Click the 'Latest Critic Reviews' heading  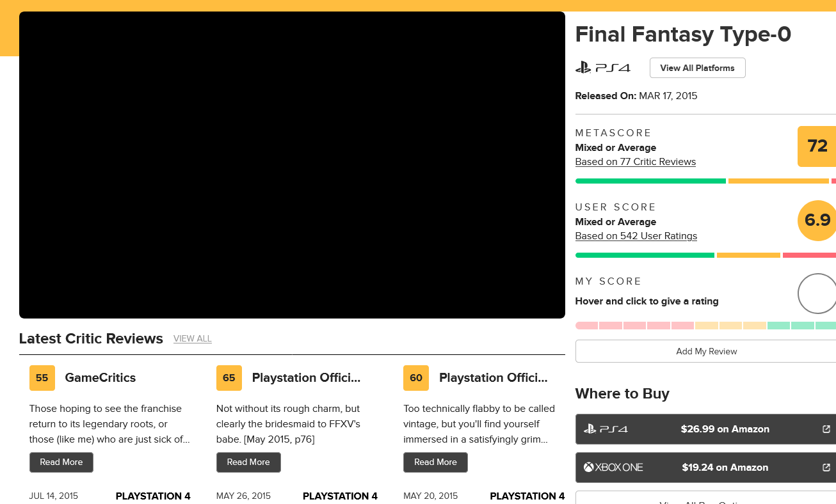pos(91,339)
